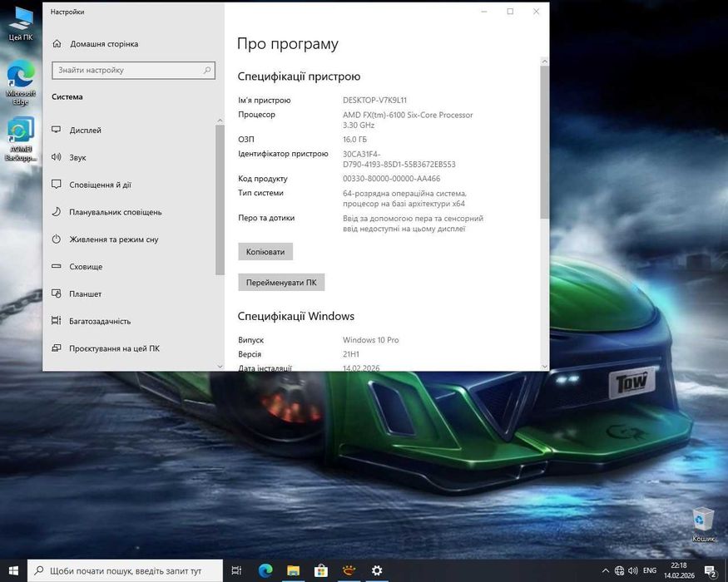Click the Планшет tablet icon

click(x=57, y=293)
